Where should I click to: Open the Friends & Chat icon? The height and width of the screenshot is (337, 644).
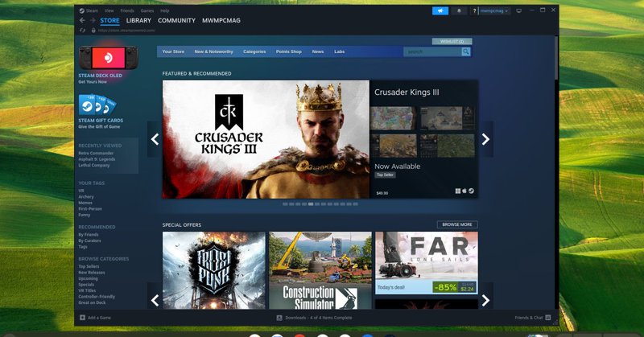point(548,318)
